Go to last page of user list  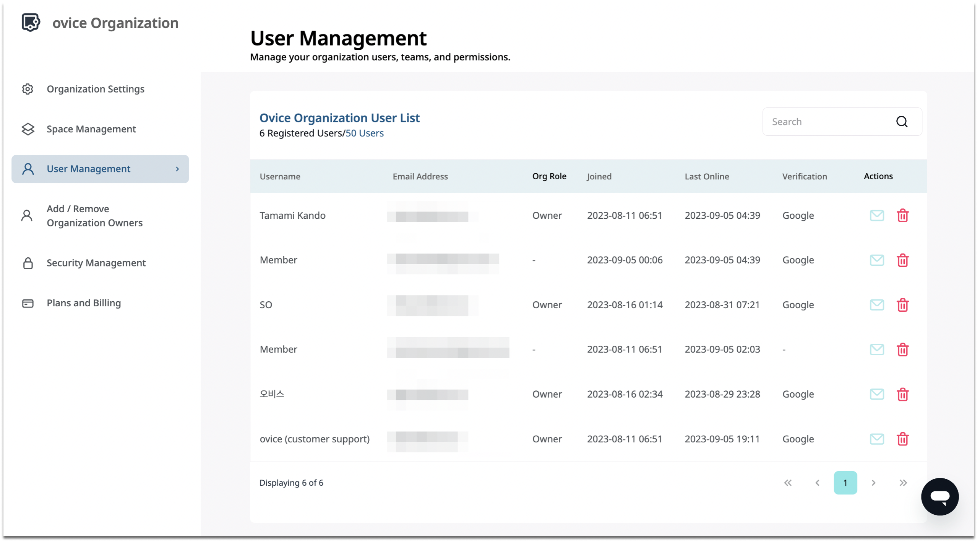point(903,483)
